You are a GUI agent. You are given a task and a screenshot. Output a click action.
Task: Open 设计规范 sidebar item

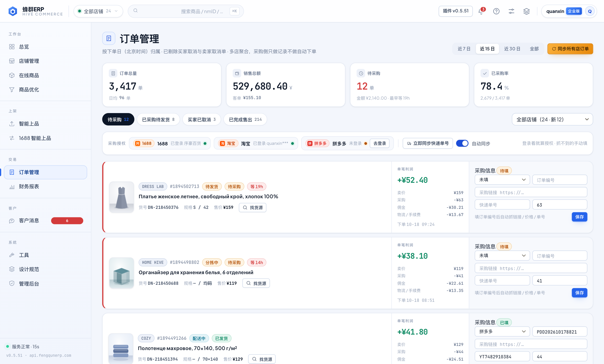pos(45,269)
